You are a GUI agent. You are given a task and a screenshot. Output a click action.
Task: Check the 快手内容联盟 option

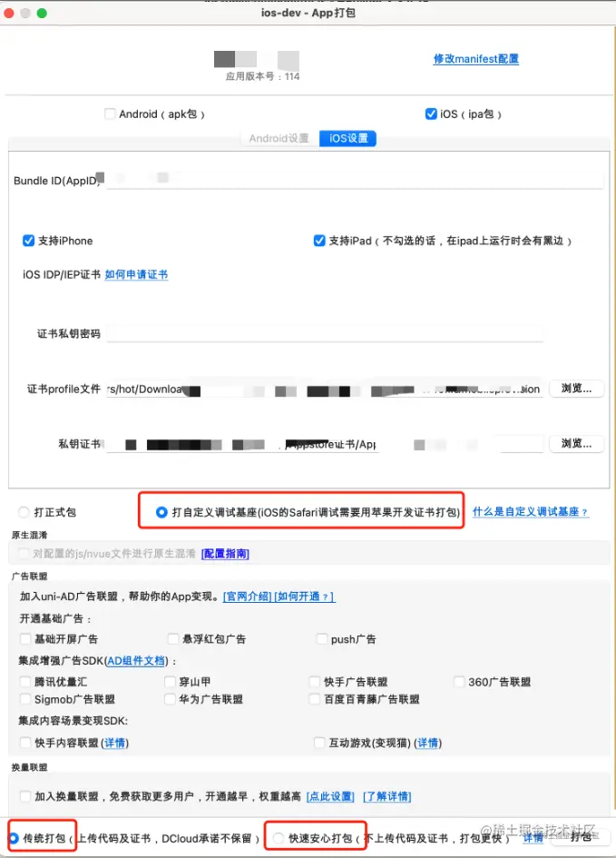25,743
